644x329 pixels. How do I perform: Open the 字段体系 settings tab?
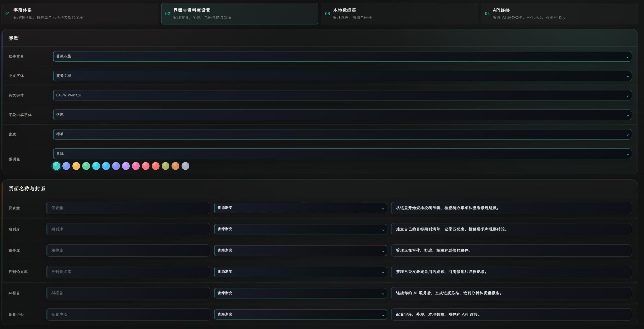[x=80, y=14]
